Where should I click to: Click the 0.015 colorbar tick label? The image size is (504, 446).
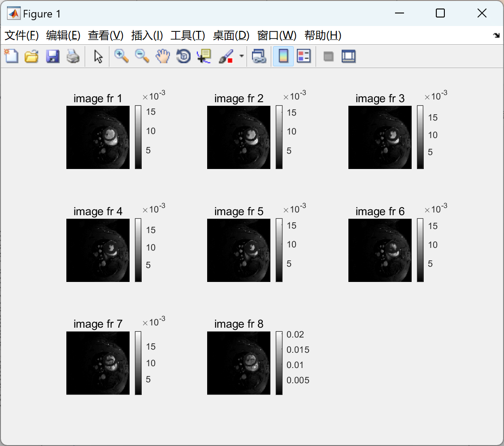pyautogui.click(x=298, y=350)
